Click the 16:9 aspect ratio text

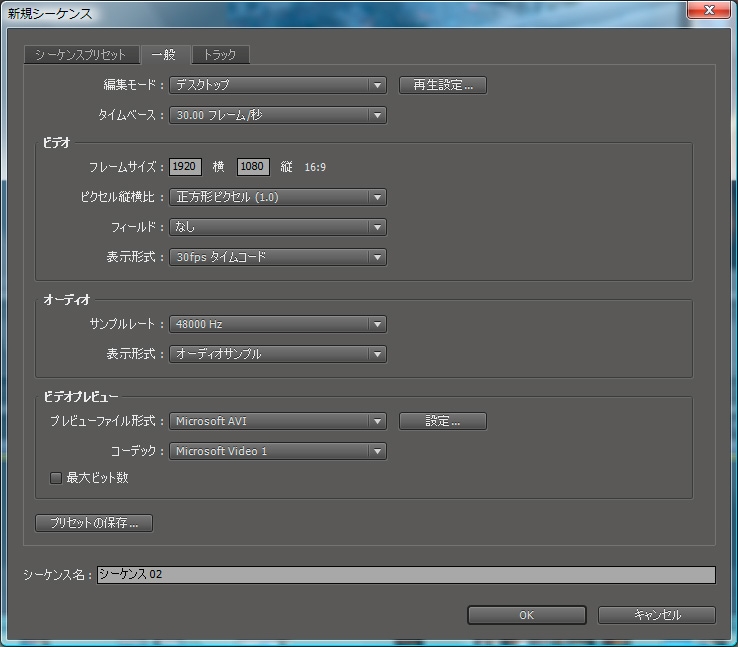[315, 167]
